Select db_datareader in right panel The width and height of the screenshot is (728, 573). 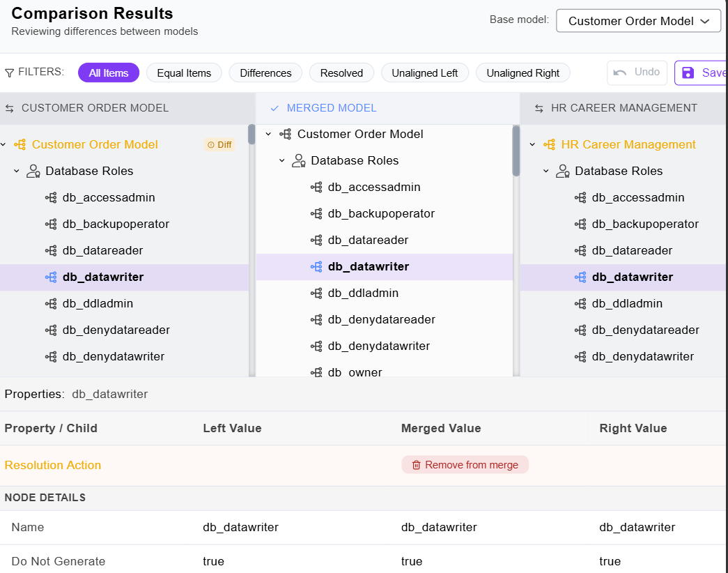[x=624, y=250]
